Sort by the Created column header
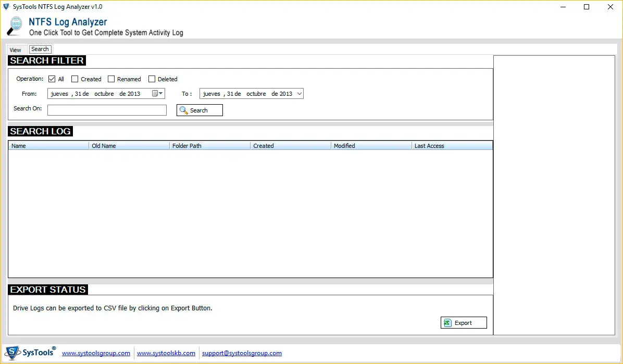Screen dimensions: 623x364 click(x=291, y=146)
